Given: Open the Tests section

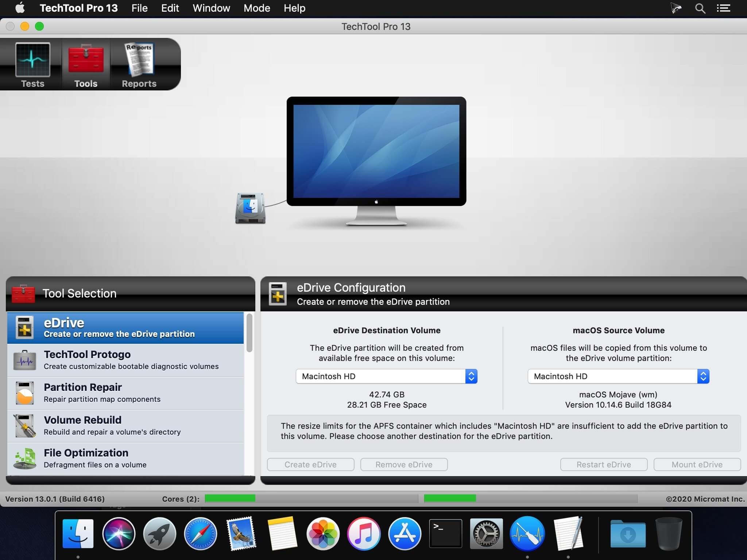Looking at the screenshot, I should pyautogui.click(x=33, y=65).
